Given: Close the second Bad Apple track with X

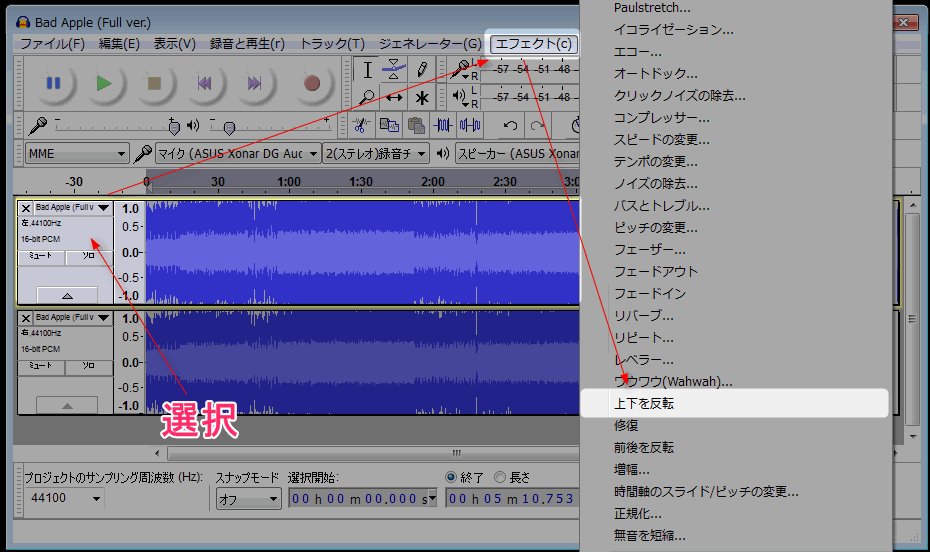Looking at the screenshot, I should coord(26,318).
